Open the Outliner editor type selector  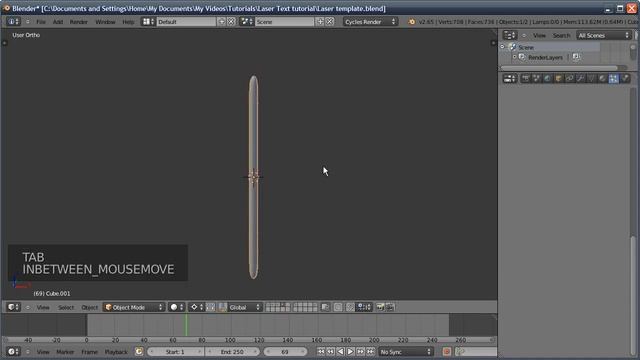510,36
